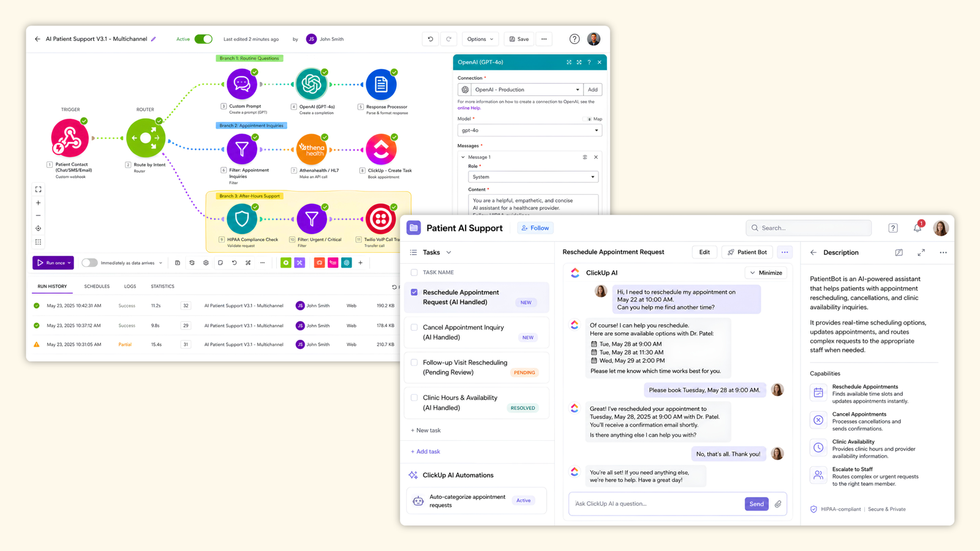Open the Role dropdown set to System
The height and width of the screenshot is (551, 980).
[533, 177]
